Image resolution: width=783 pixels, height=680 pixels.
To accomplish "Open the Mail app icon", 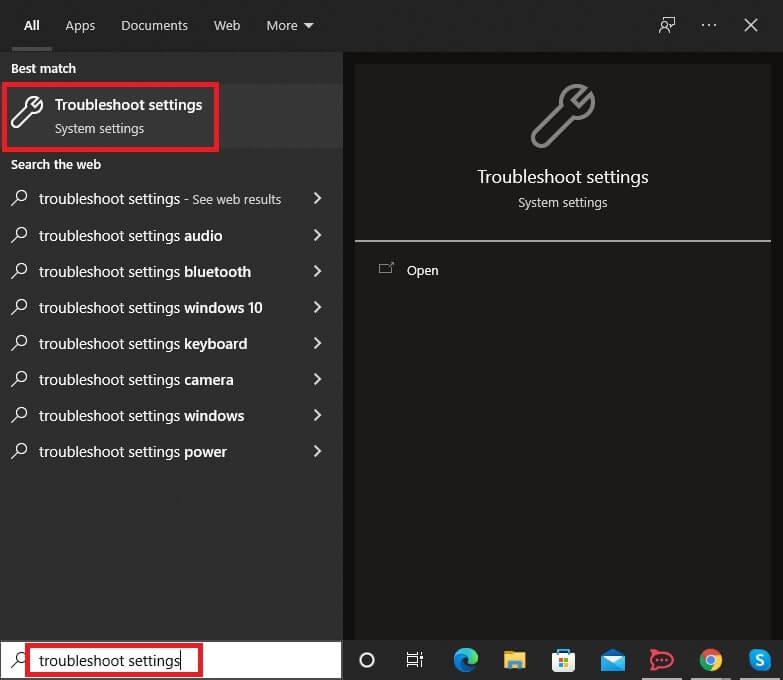I will click(x=613, y=660).
